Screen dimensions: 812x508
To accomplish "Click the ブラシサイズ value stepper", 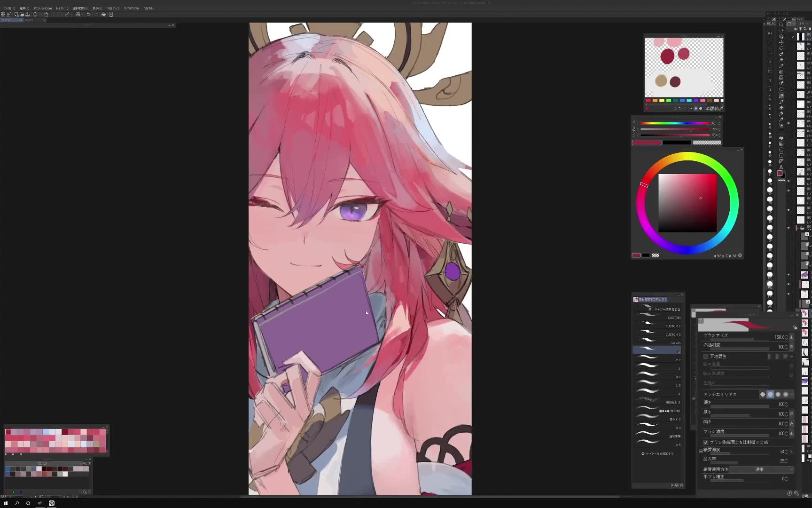I will point(787,337).
